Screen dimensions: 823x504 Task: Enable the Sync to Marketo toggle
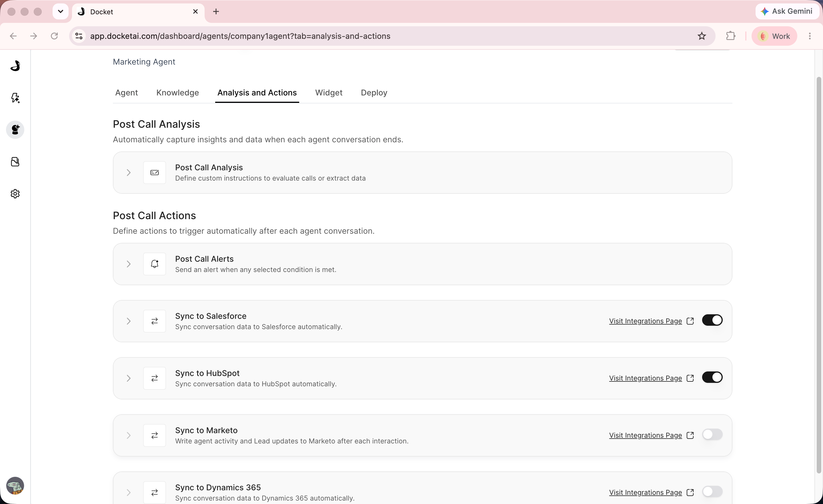712,435
